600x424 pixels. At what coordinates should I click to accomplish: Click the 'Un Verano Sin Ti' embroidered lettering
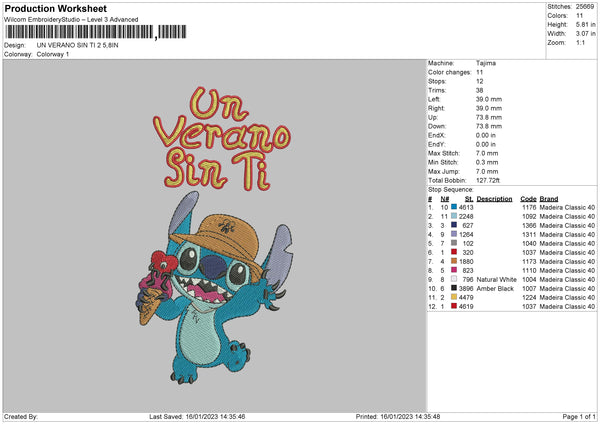(221, 139)
